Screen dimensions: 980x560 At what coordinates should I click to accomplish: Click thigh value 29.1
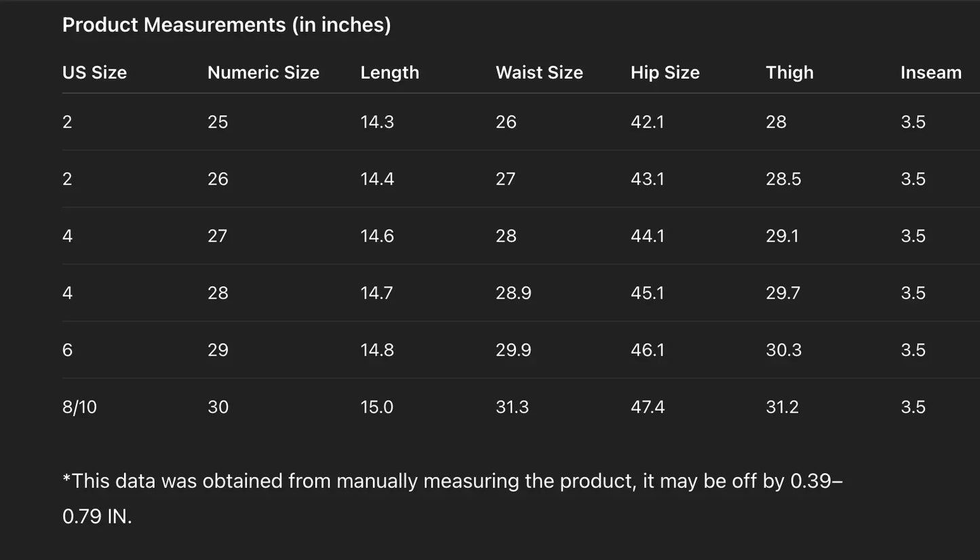(x=782, y=236)
